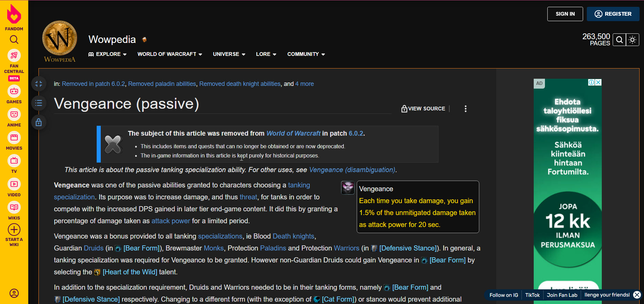Expand the Explore menu
Screen dimensions: 644x304
(x=108, y=54)
